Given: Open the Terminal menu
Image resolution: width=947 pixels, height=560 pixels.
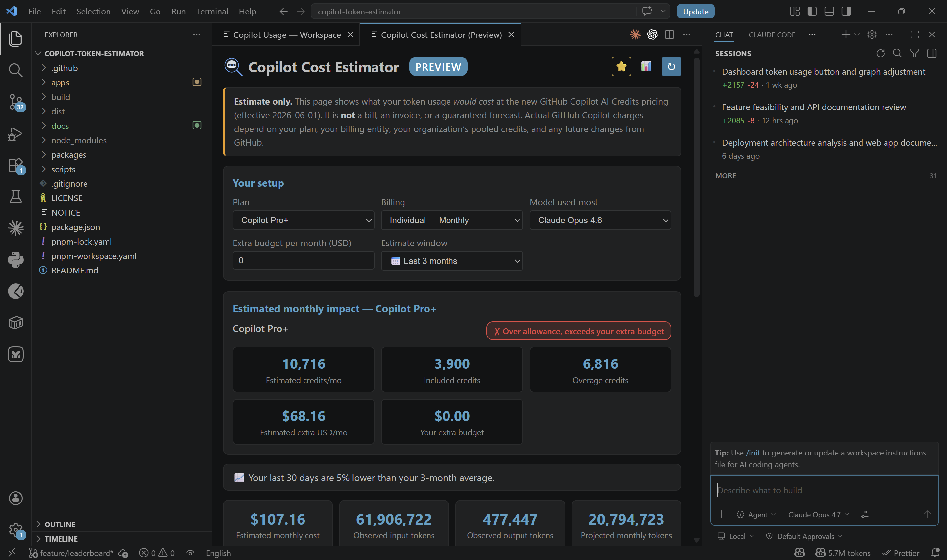Looking at the screenshot, I should point(212,11).
